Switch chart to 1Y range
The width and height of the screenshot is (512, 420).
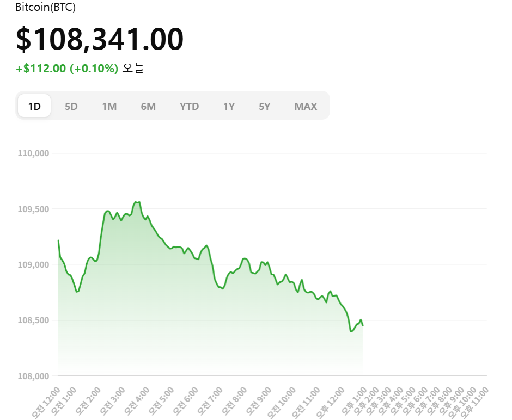point(229,106)
